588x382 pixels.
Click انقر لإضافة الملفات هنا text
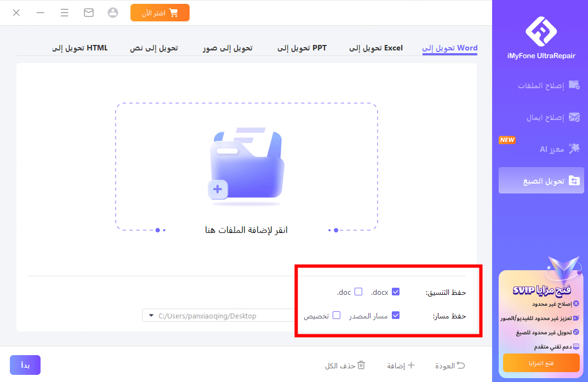tap(246, 230)
